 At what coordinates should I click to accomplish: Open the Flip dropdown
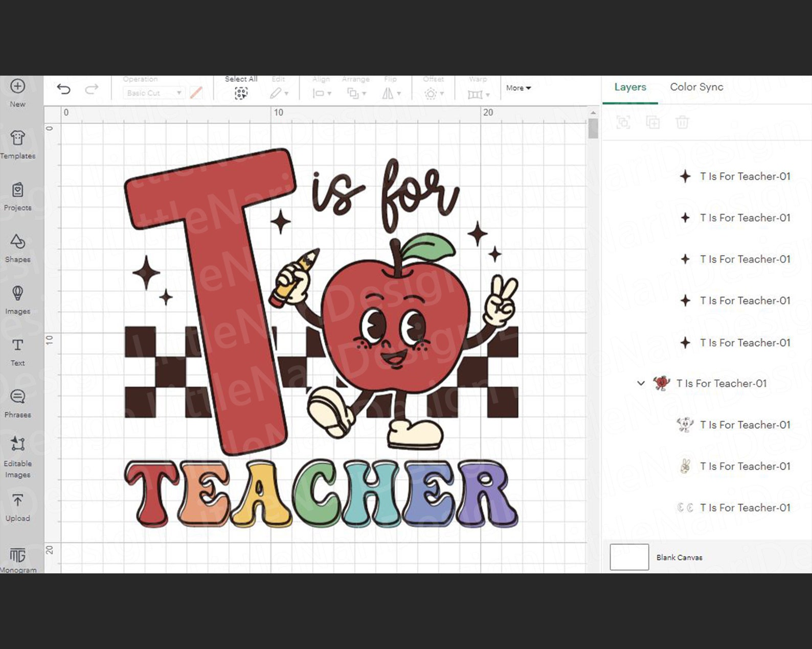click(x=391, y=93)
